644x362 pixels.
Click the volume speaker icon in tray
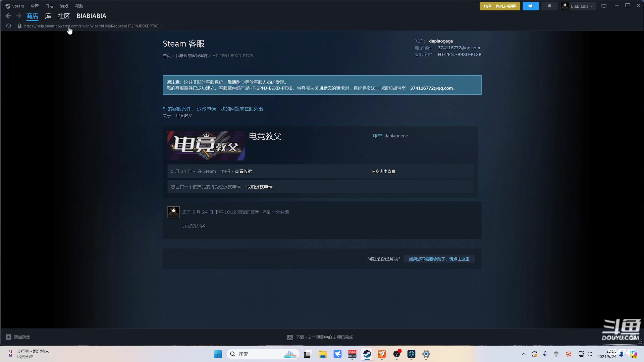(589, 354)
